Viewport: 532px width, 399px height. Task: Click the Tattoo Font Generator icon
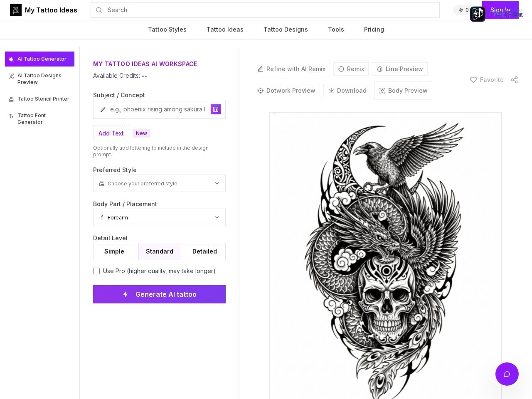pos(11,116)
